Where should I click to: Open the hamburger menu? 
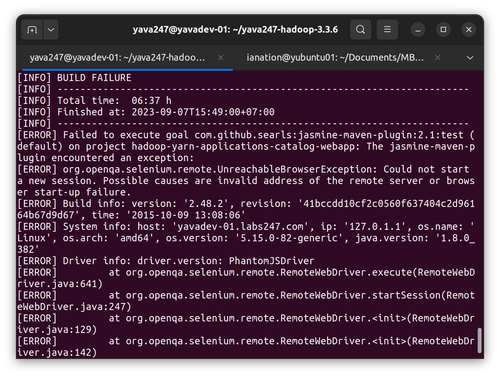(x=387, y=30)
